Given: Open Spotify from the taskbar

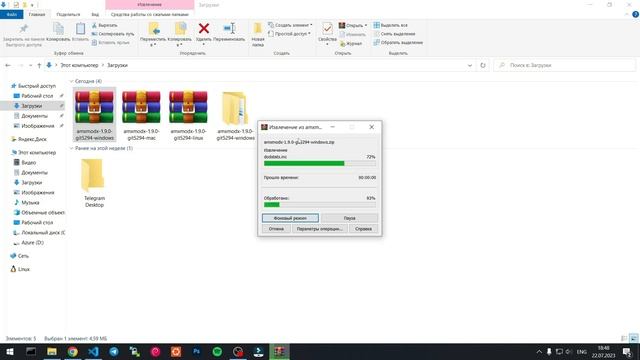Looking at the screenshot, I should pyautogui.click(x=217, y=351).
